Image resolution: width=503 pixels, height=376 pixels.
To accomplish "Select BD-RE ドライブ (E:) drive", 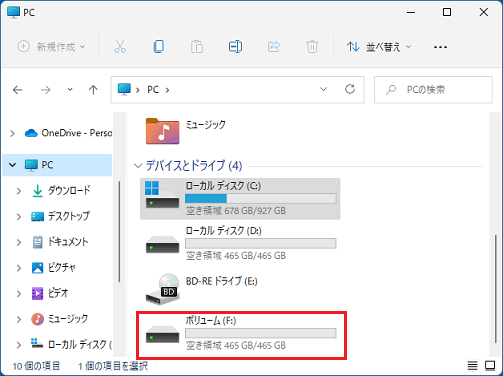I will 240,289.
